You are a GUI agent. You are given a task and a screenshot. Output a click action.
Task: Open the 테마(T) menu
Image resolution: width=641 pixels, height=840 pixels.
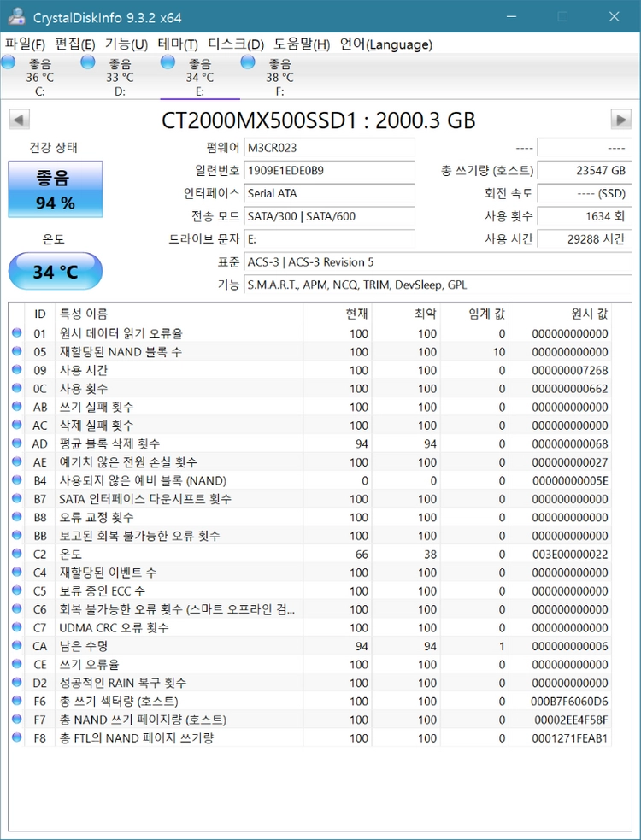[178, 44]
